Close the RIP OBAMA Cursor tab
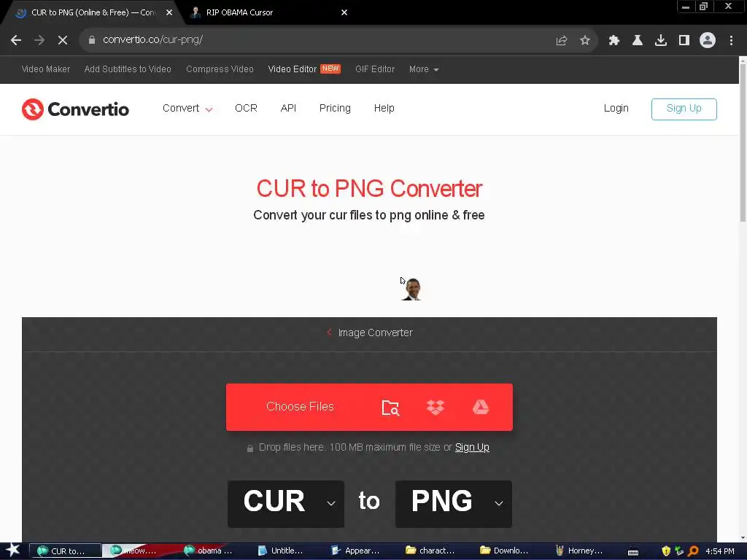The height and width of the screenshot is (560, 747). click(x=344, y=12)
